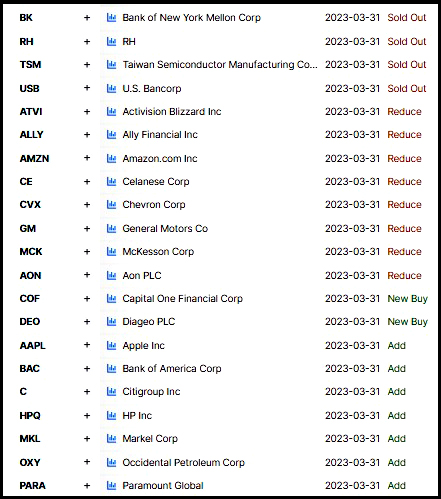Open chart icon next to Capital One Financial

[x=111, y=298]
